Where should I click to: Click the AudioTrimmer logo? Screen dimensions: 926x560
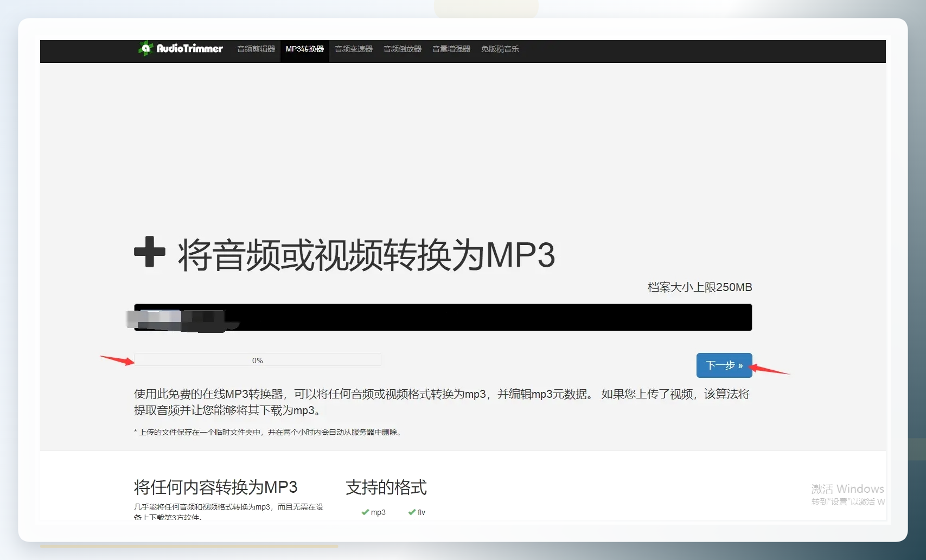coord(180,49)
